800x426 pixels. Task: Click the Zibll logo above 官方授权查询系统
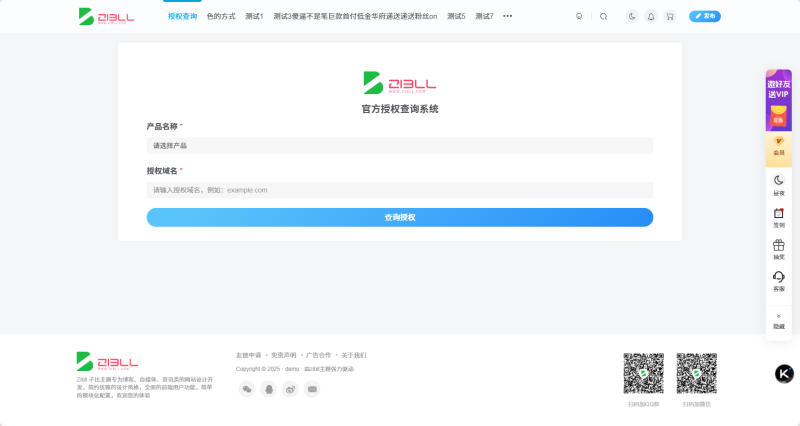[399, 83]
